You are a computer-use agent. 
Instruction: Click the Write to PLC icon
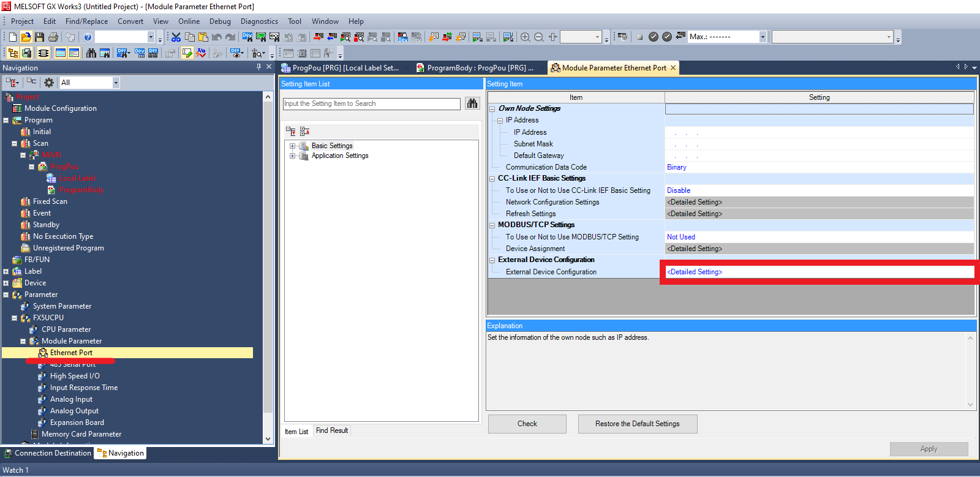[x=318, y=37]
